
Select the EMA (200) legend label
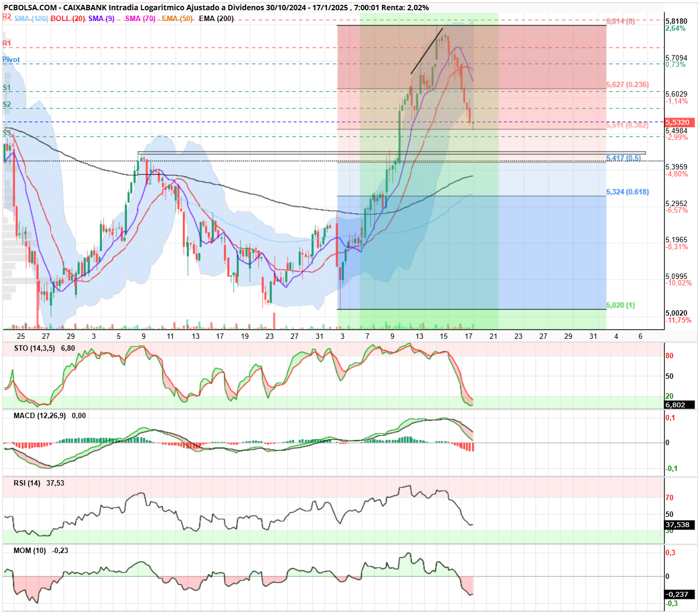(x=216, y=18)
